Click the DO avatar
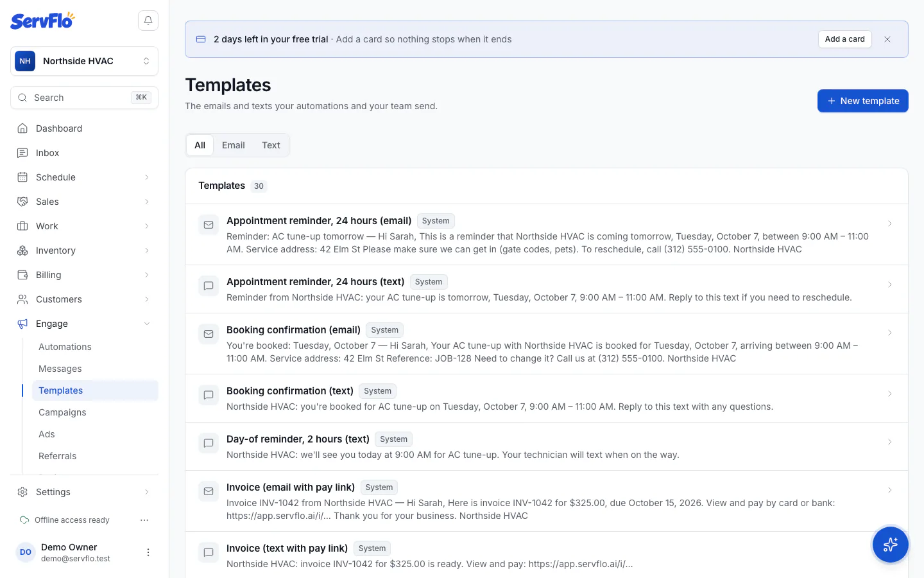 coord(26,552)
